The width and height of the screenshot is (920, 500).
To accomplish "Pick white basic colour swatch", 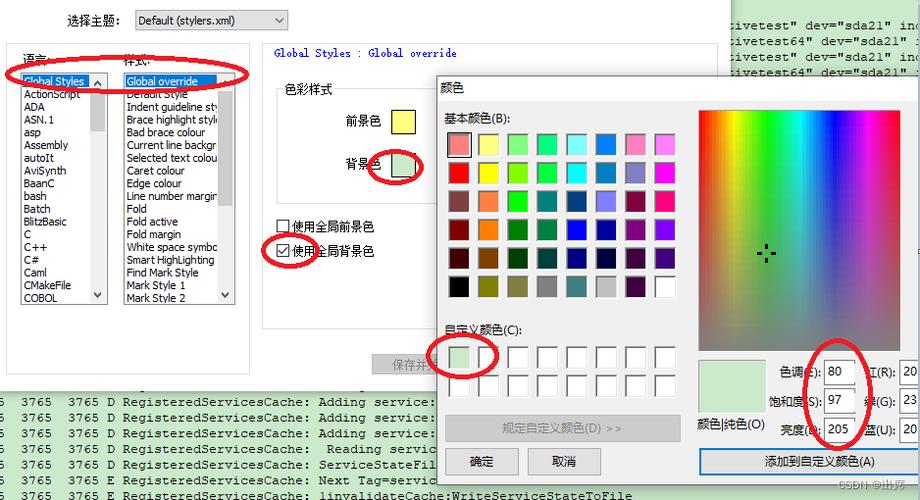I will coord(665,287).
